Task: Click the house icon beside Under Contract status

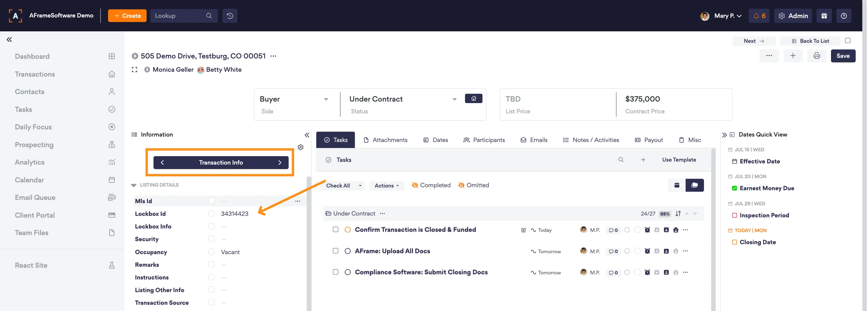Action: [x=473, y=99]
